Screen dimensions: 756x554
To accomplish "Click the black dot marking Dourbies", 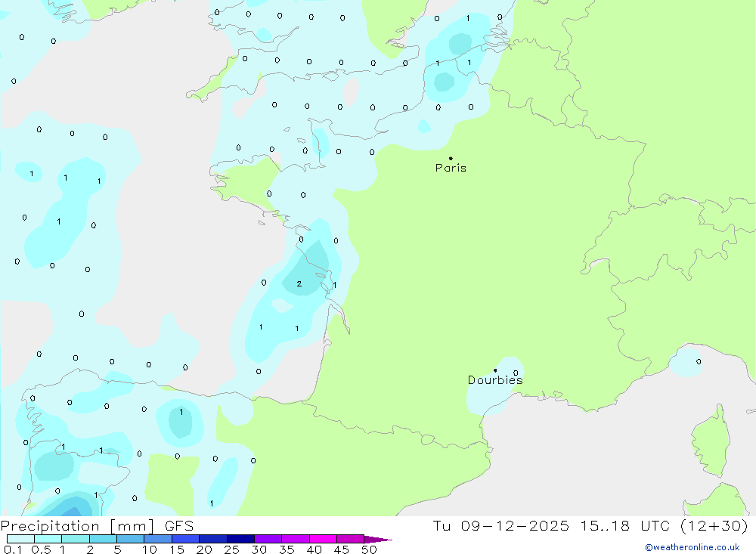I will coord(495,370).
